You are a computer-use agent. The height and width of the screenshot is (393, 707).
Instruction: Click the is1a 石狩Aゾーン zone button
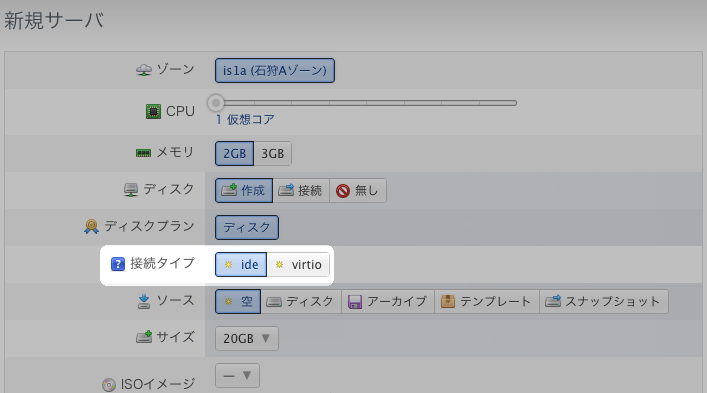coord(275,70)
